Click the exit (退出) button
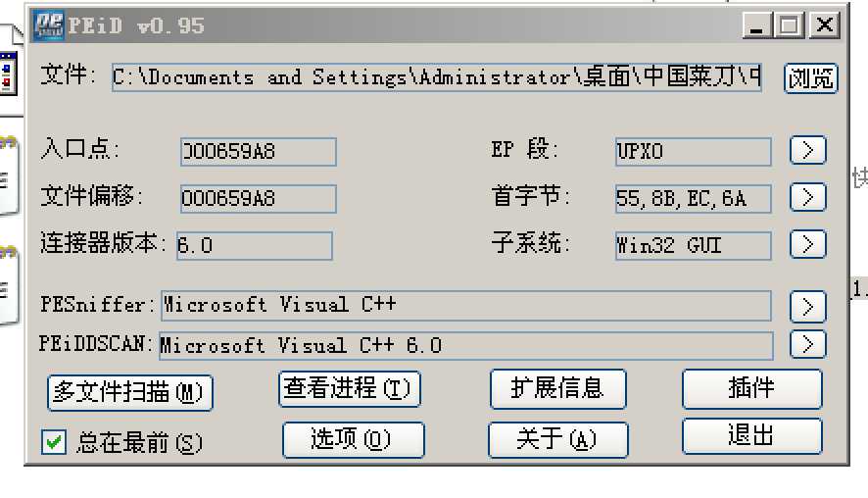The height and width of the screenshot is (498, 868). pyautogui.click(x=751, y=436)
